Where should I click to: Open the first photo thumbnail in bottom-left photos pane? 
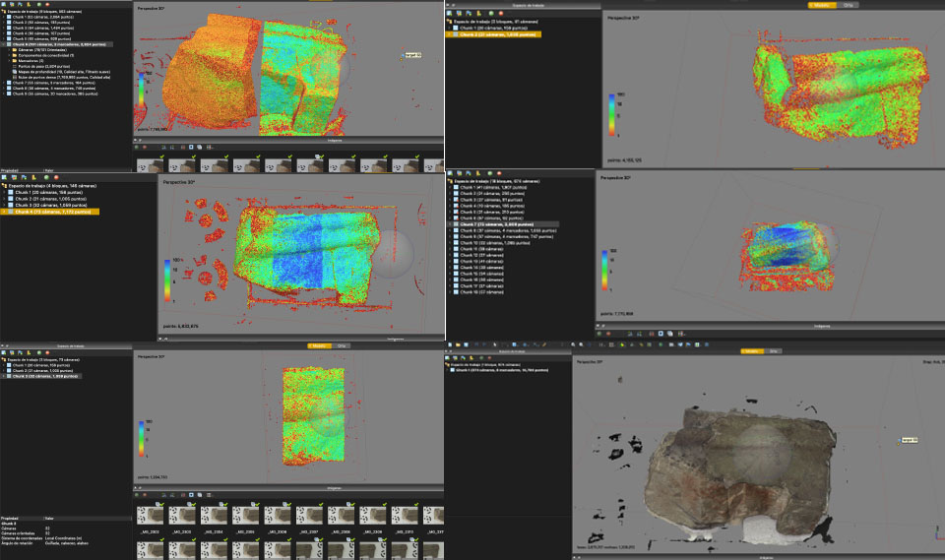(x=151, y=516)
